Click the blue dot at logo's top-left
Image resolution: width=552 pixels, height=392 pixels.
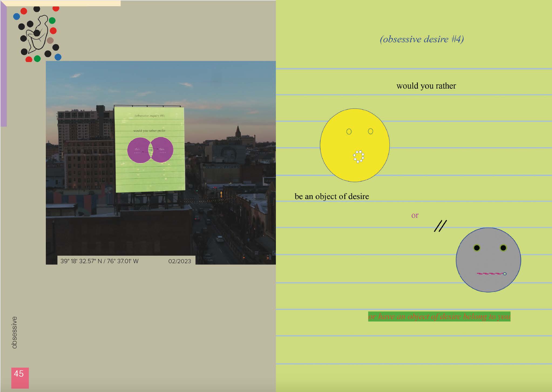click(x=16, y=17)
